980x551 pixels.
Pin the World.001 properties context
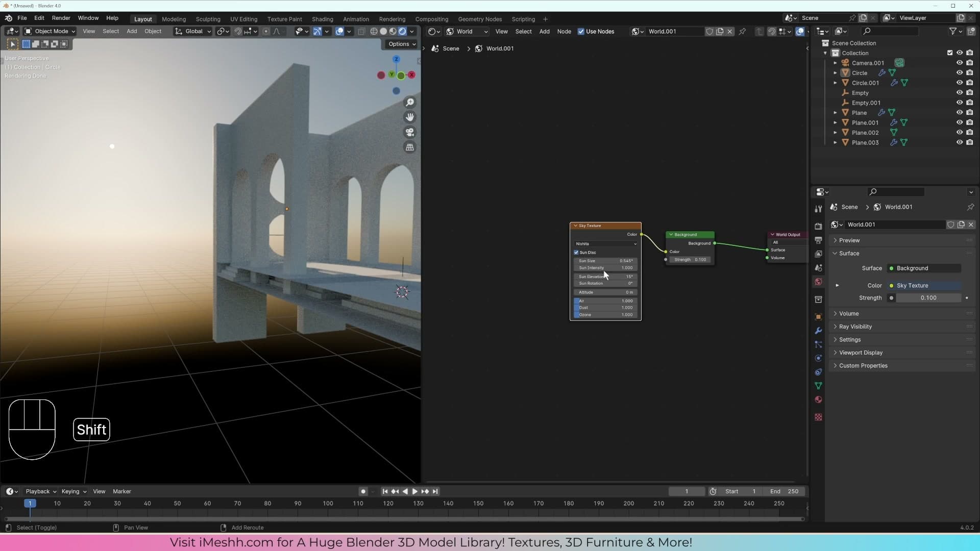click(970, 207)
